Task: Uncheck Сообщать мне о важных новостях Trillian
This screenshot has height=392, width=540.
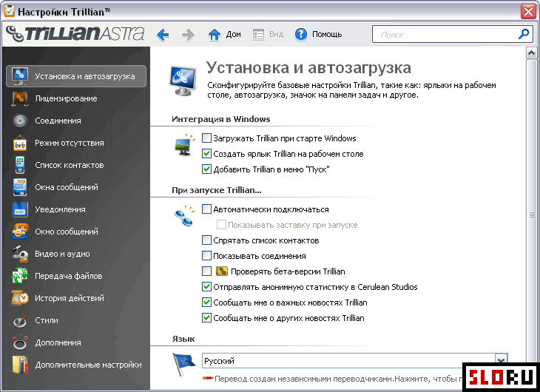Action: point(206,302)
